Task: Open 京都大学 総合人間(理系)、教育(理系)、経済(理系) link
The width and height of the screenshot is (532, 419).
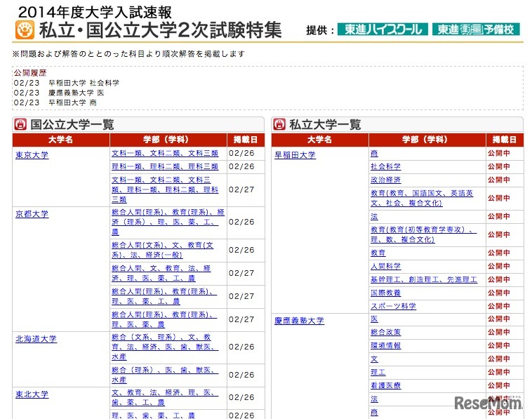Action: tap(168, 222)
